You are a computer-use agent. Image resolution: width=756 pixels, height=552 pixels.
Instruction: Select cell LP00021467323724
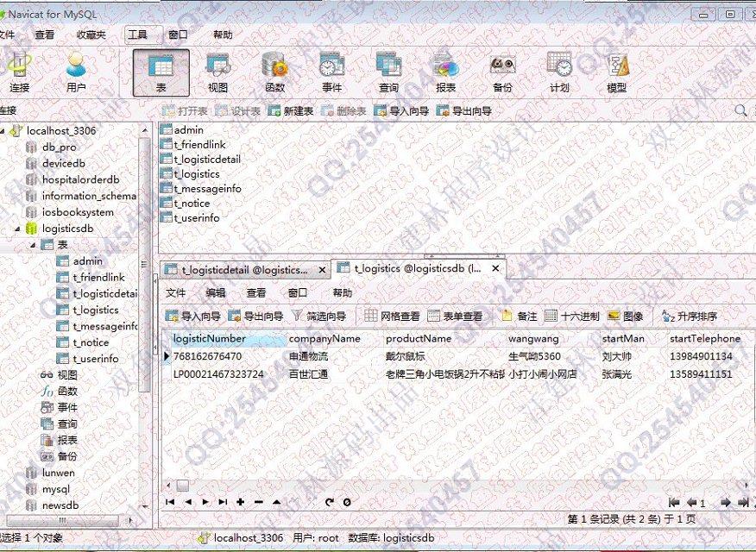(228, 374)
